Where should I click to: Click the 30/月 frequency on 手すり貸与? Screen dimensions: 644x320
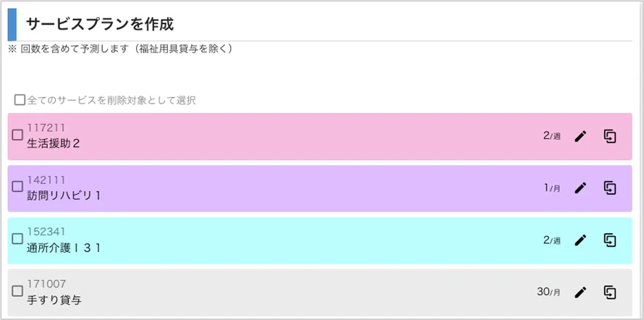point(548,292)
